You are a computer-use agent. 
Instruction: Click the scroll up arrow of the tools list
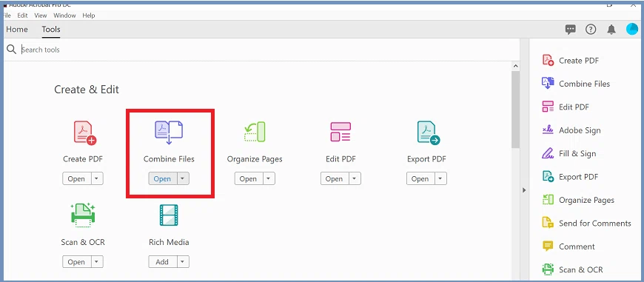[515, 66]
